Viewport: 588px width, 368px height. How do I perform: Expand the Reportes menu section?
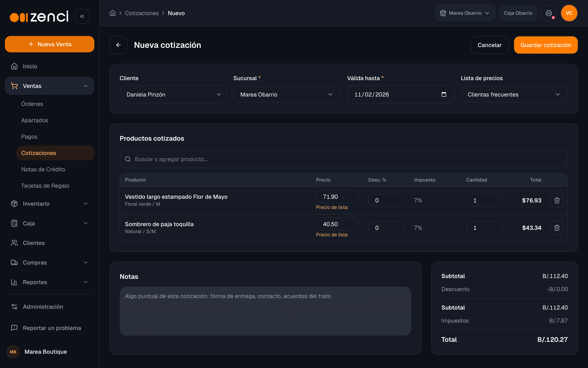[50, 282]
